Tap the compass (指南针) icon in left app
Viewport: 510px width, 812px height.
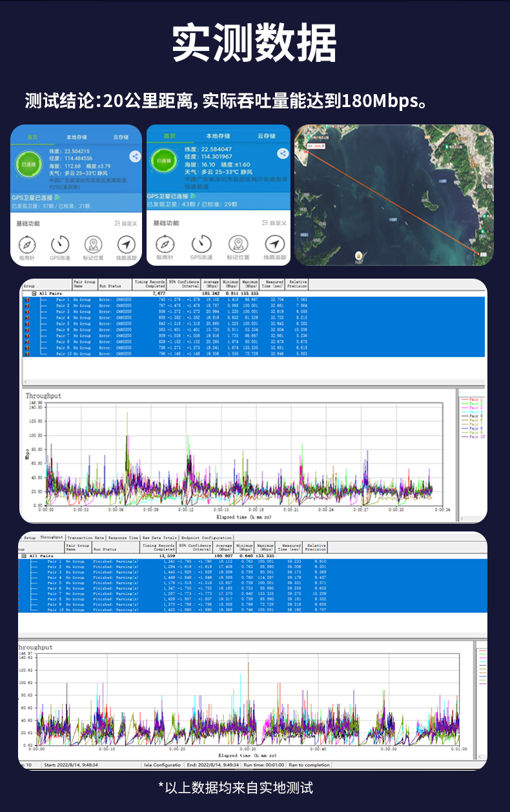click(x=26, y=245)
